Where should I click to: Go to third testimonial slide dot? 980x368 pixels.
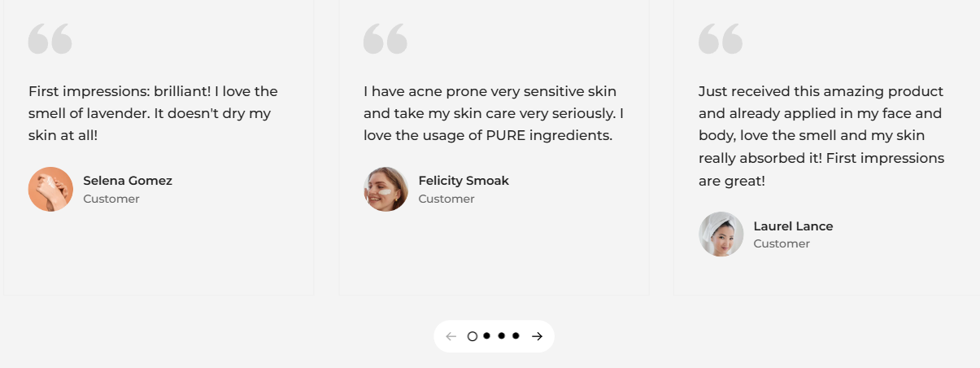[x=501, y=335]
